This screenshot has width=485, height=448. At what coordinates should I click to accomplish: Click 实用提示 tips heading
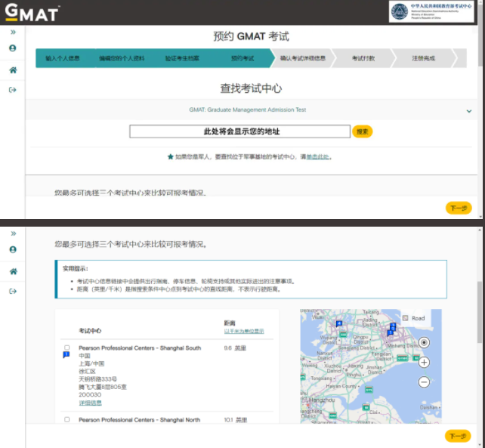76,268
